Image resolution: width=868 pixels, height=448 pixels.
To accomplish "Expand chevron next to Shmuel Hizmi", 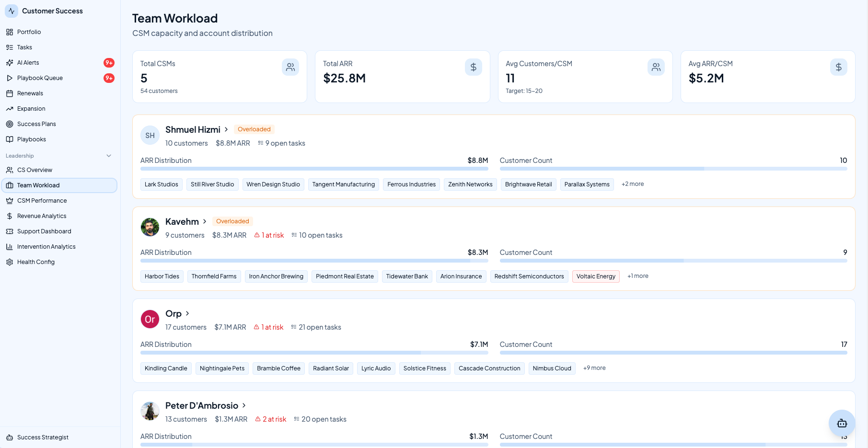I will 226,130.
